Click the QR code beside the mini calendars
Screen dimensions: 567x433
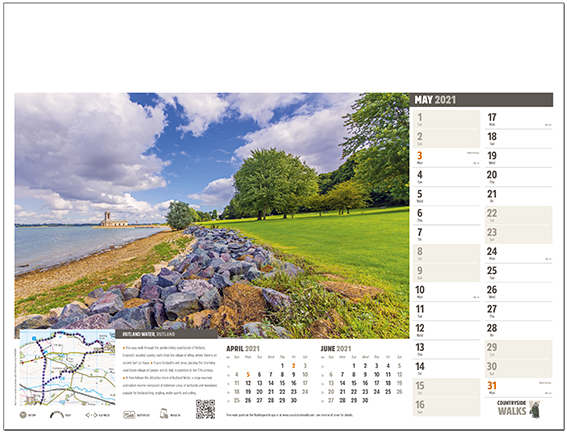[205, 409]
